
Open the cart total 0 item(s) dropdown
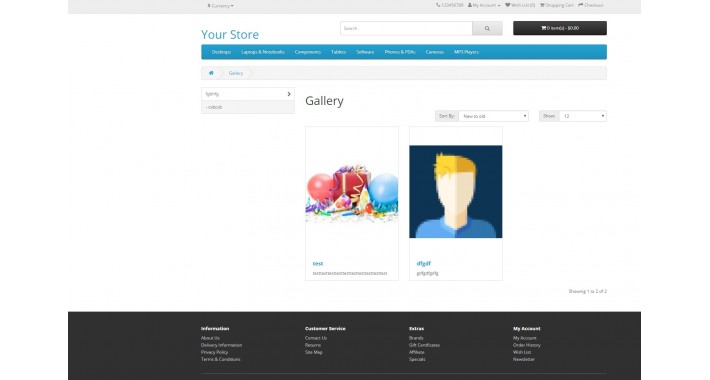click(560, 28)
